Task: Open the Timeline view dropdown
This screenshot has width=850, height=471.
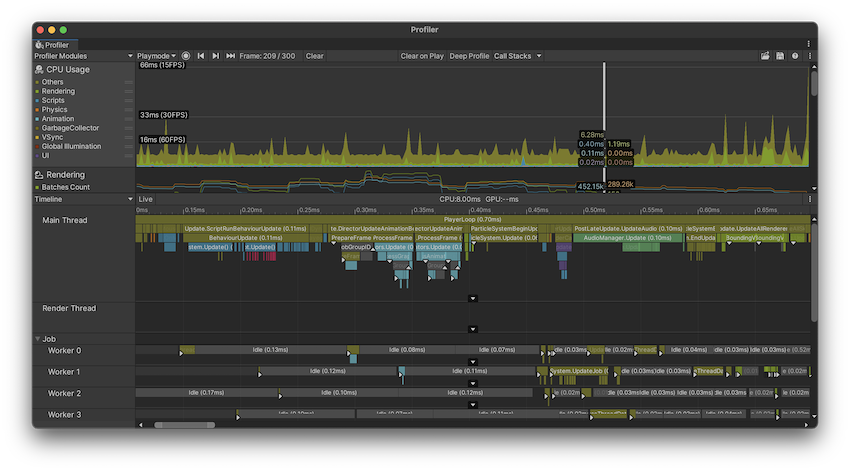Action: 84,199
